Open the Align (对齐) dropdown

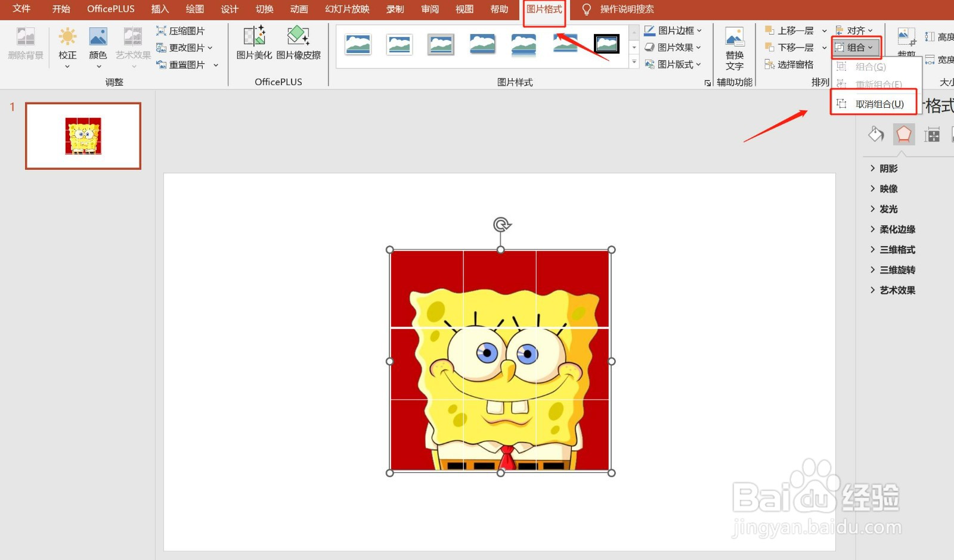click(854, 30)
